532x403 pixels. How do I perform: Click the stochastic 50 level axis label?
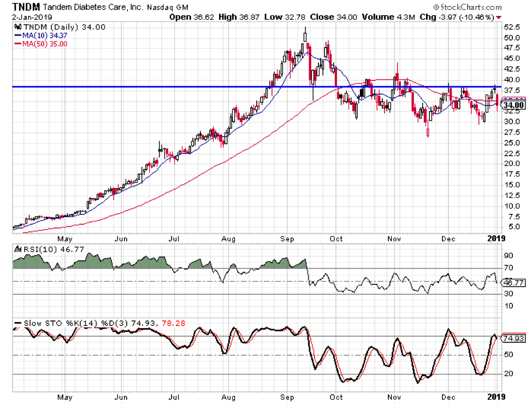(x=509, y=355)
